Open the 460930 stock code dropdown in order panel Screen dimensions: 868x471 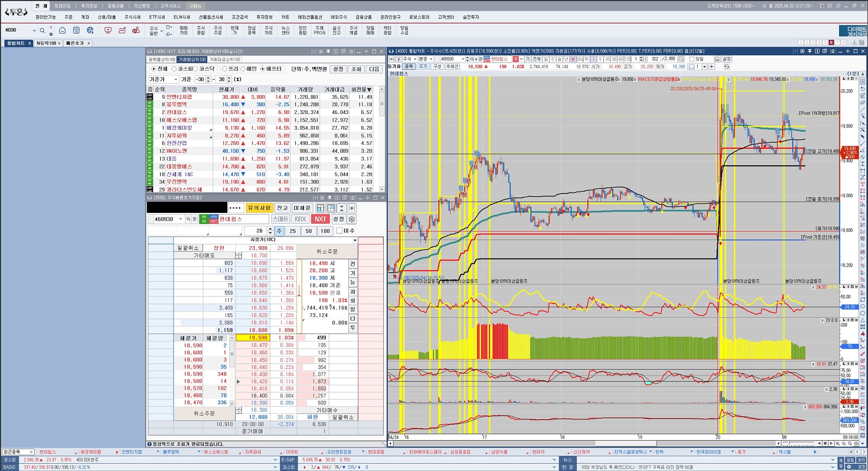pyautogui.click(x=180, y=219)
